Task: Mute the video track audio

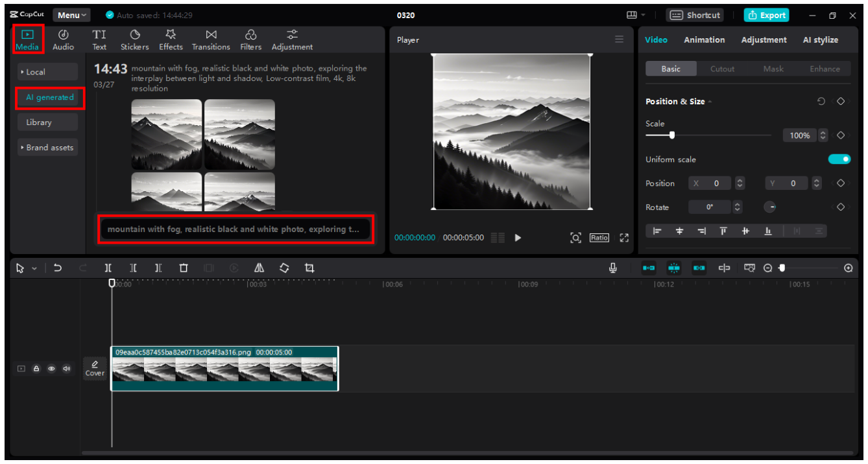Action: (66, 369)
